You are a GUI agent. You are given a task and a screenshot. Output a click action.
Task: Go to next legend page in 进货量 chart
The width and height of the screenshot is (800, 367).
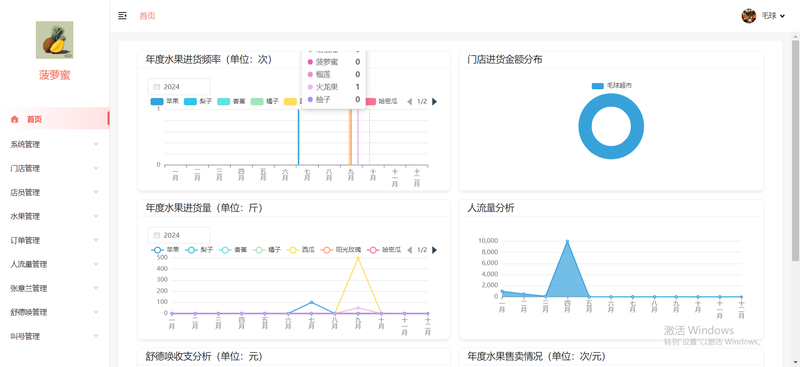pos(434,250)
